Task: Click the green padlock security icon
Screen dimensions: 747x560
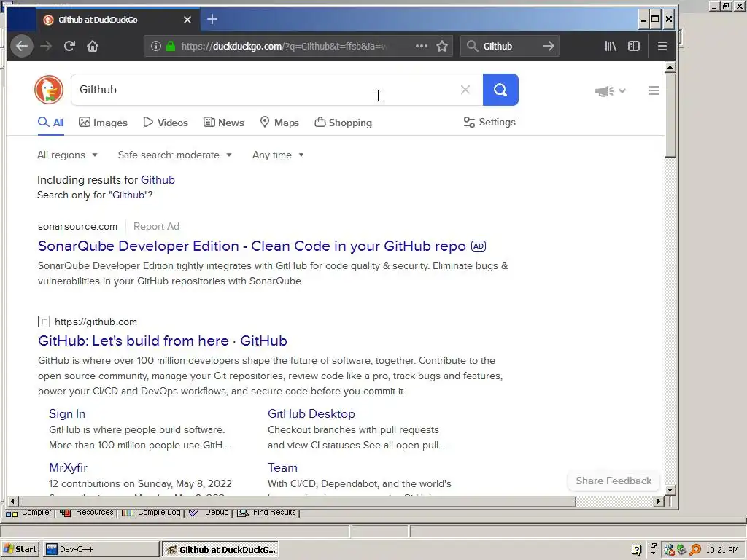Action: coord(171,46)
